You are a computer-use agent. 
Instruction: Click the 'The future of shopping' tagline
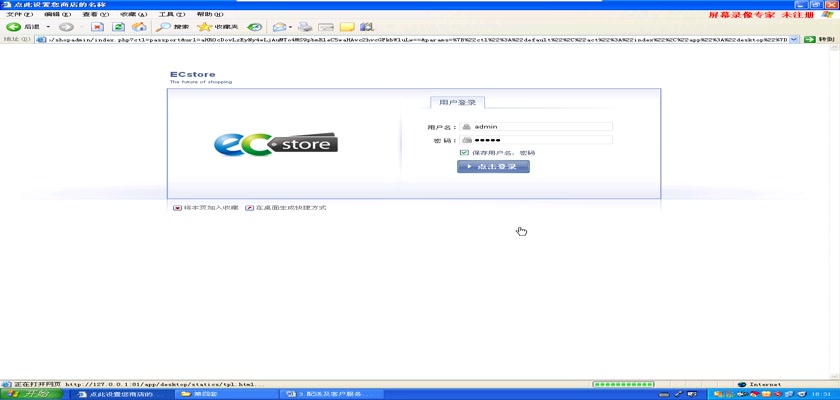[x=201, y=82]
